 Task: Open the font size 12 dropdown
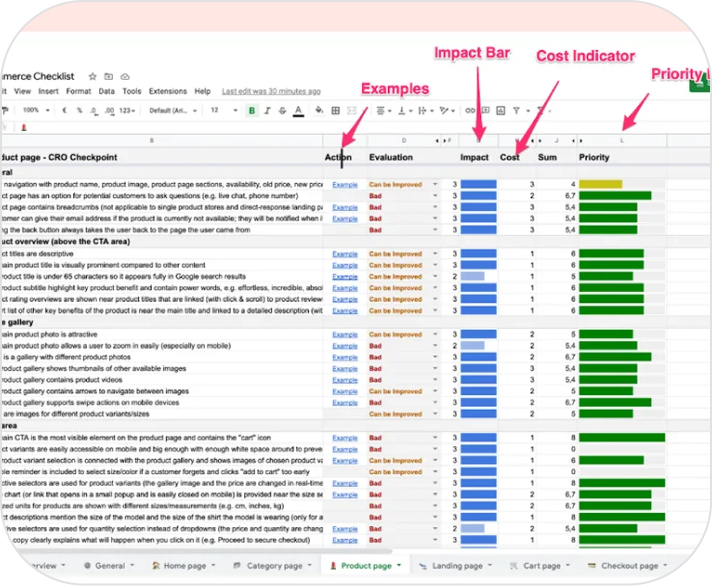[221, 110]
